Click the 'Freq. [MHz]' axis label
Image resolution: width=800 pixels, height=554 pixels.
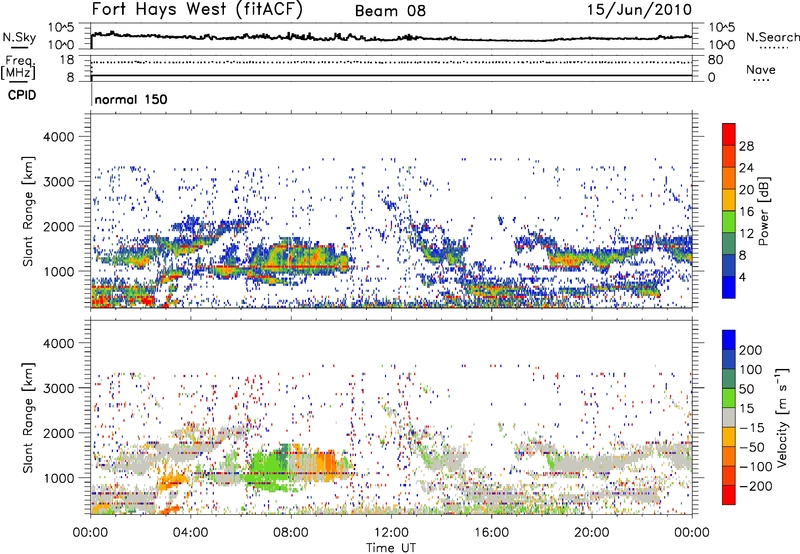point(18,67)
